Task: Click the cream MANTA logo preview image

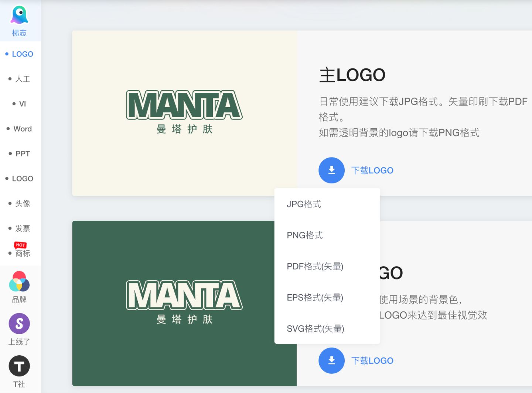Action: coord(184,113)
